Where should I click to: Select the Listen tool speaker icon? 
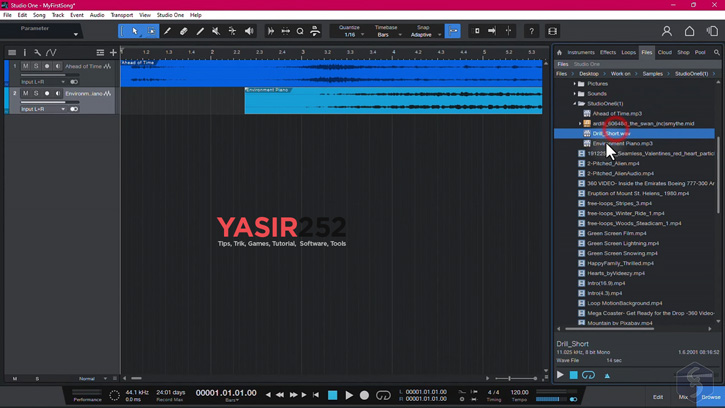point(249,31)
